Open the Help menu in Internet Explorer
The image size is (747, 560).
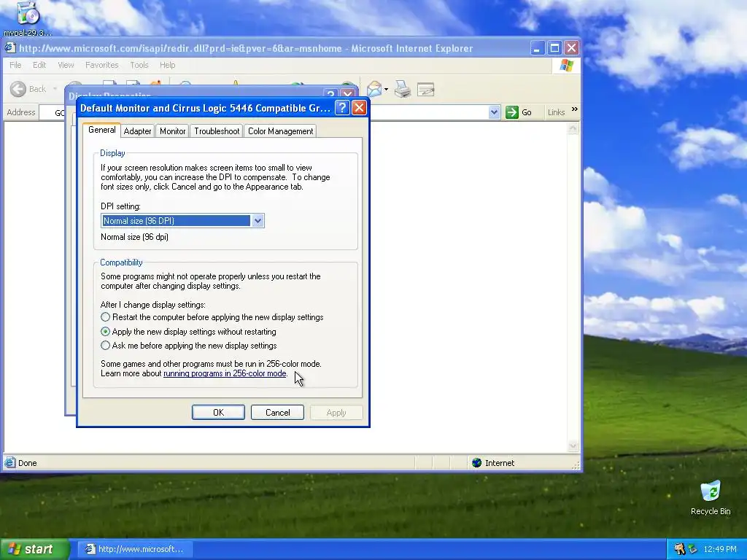click(167, 65)
